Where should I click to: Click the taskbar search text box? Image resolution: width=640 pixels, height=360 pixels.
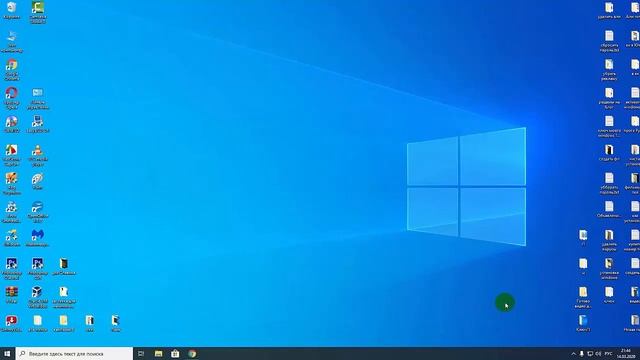point(74,353)
